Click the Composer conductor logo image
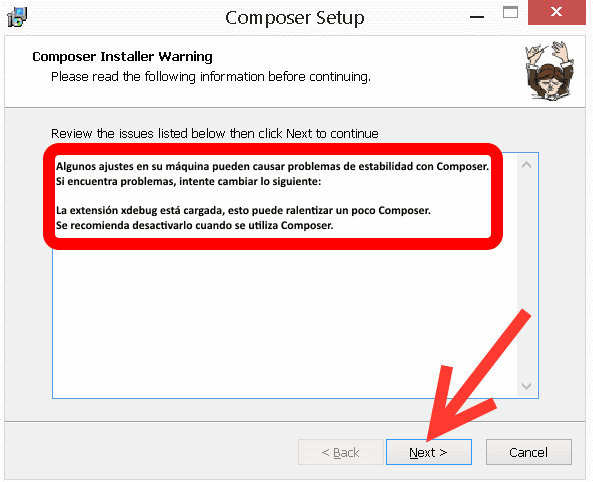The image size is (593, 482). click(549, 71)
